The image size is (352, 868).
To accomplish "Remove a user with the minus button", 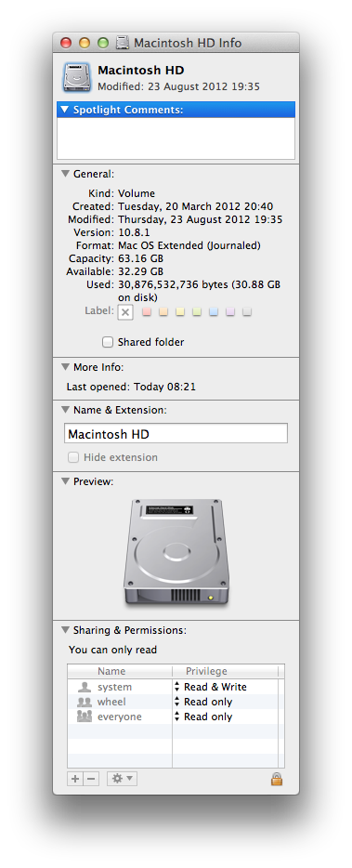I will [91, 779].
